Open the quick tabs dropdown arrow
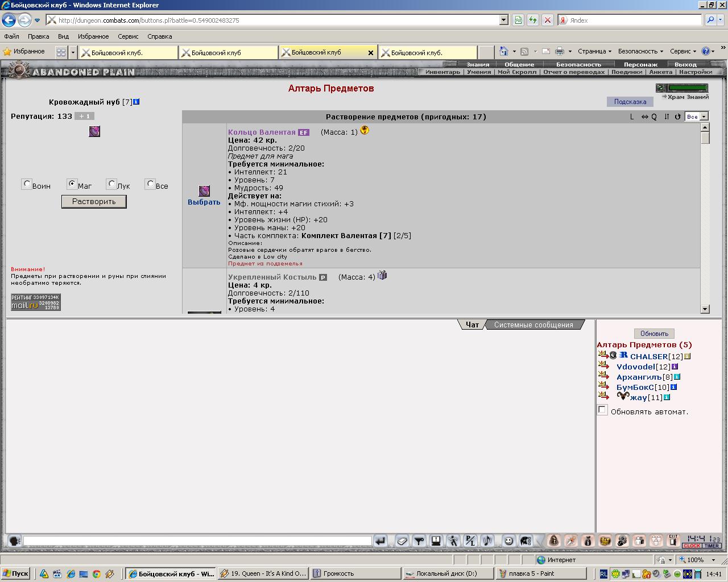 click(x=73, y=52)
